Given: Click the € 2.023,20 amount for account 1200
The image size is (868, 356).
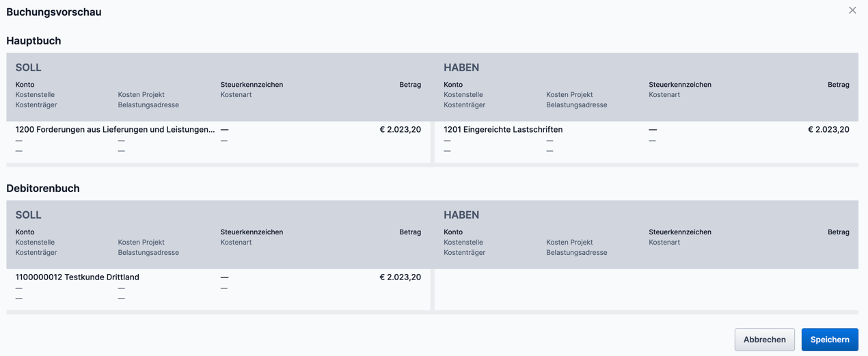Looking at the screenshot, I should 400,129.
